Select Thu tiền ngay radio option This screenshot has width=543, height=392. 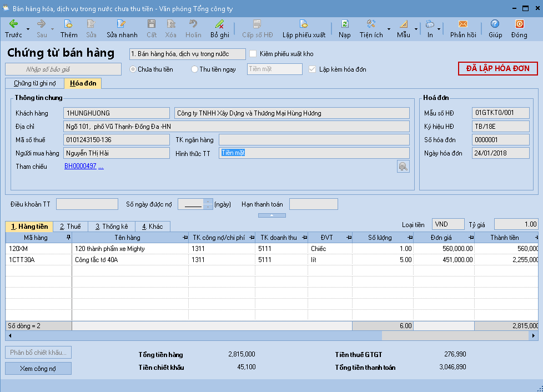click(194, 69)
